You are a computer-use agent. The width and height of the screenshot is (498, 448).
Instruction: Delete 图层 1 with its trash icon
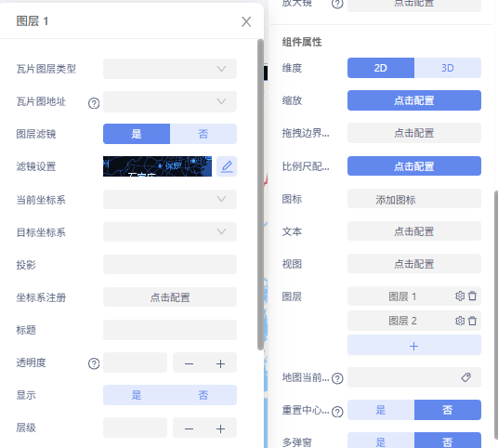click(472, 296)
